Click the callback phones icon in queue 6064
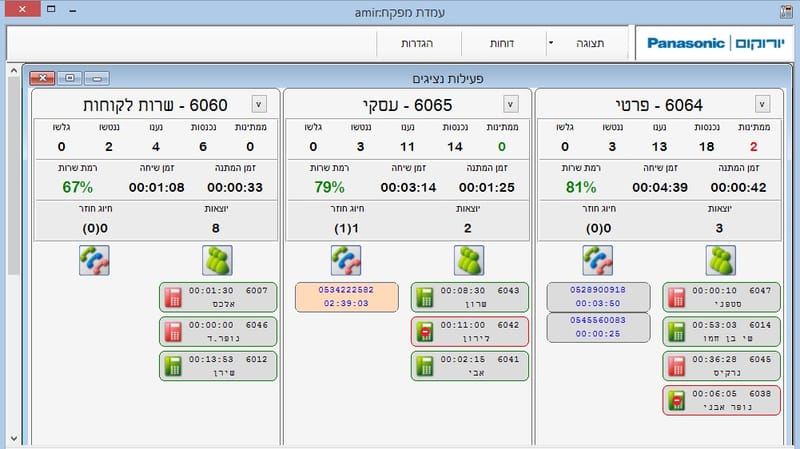This screenshot has width=800, height=449. pyautogui.click(x=597, y=260)
